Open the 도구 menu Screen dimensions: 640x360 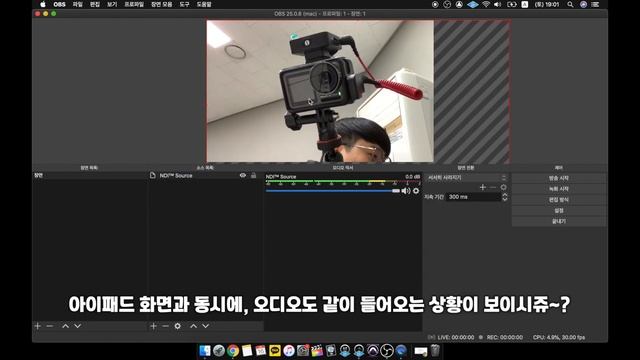pos(184,4)
